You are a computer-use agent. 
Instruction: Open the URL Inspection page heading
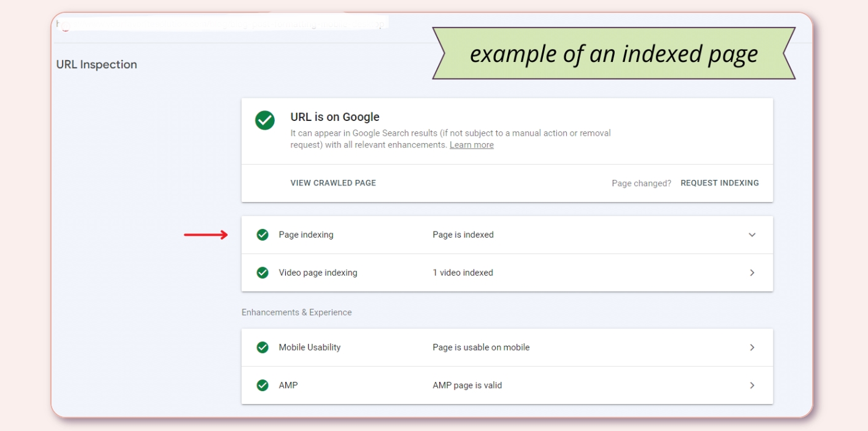96,64
